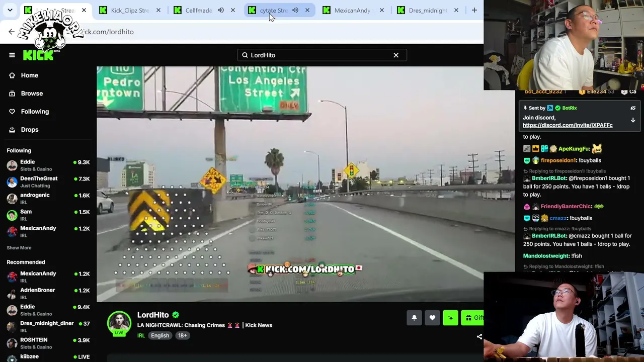Share the stream via share icon
The width and height of the screenshot is (644, 362).
click(x=479, y=337)
